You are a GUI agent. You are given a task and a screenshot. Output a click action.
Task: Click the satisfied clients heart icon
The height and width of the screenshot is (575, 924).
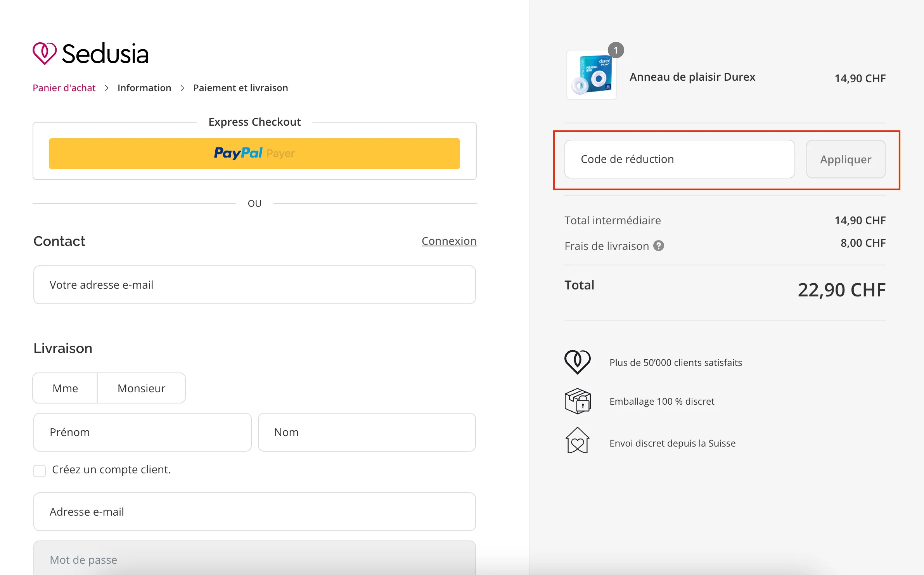[x=577, y=362]
